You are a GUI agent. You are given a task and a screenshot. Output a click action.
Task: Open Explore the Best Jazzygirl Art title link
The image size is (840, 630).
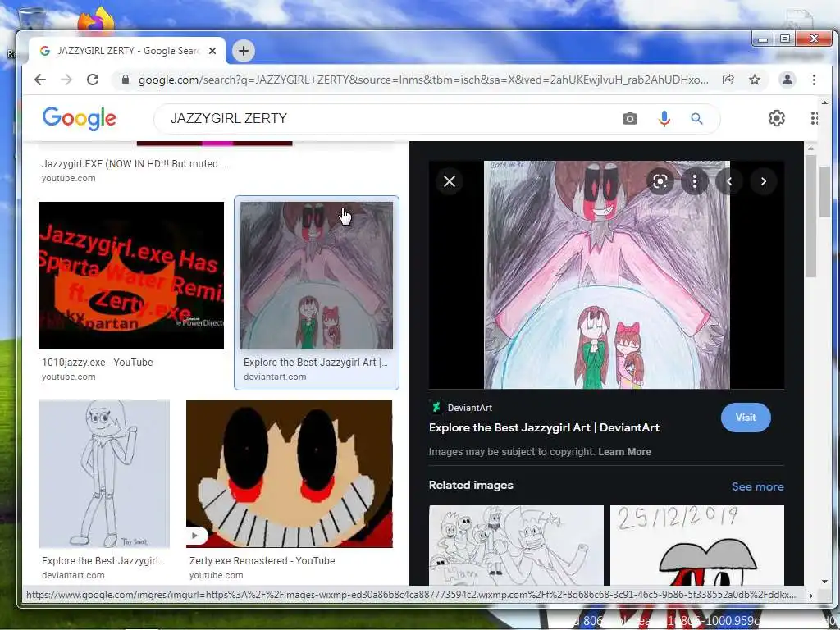(544, 427)
